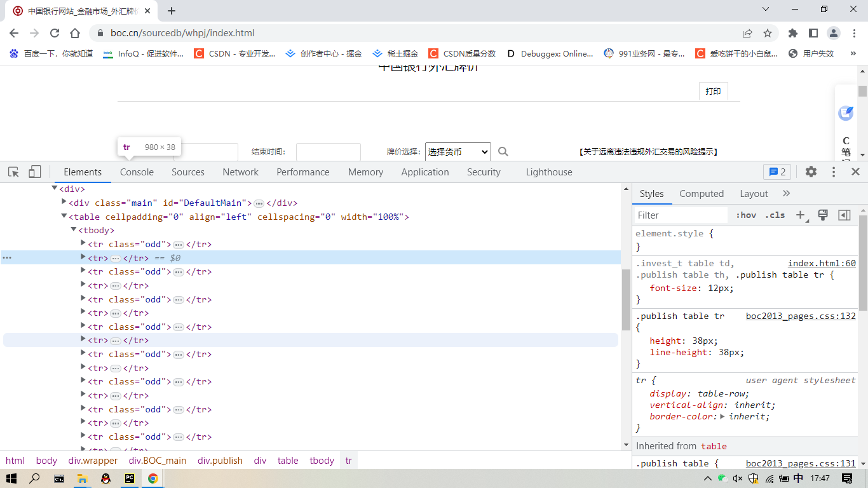Click the new style rule plus icon
The width and height of the screenshot is (868, 488).
click(x=801, y=215)
